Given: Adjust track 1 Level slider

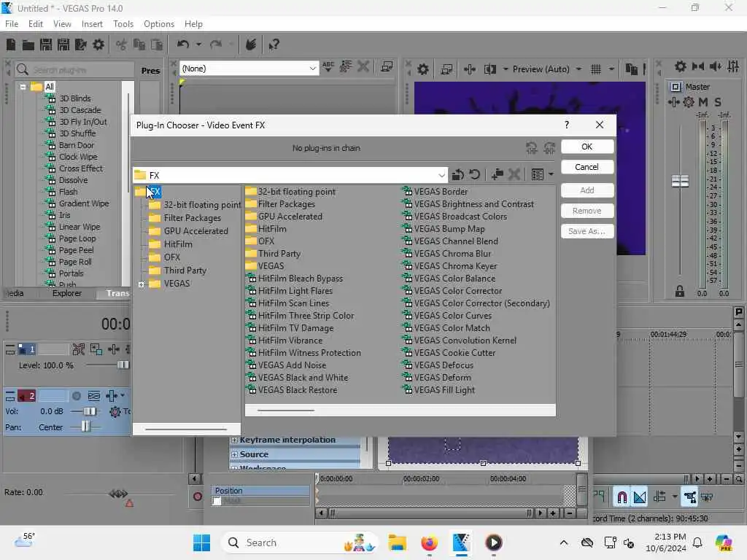Looking at the screenshot, I should [x=123, y=365].
